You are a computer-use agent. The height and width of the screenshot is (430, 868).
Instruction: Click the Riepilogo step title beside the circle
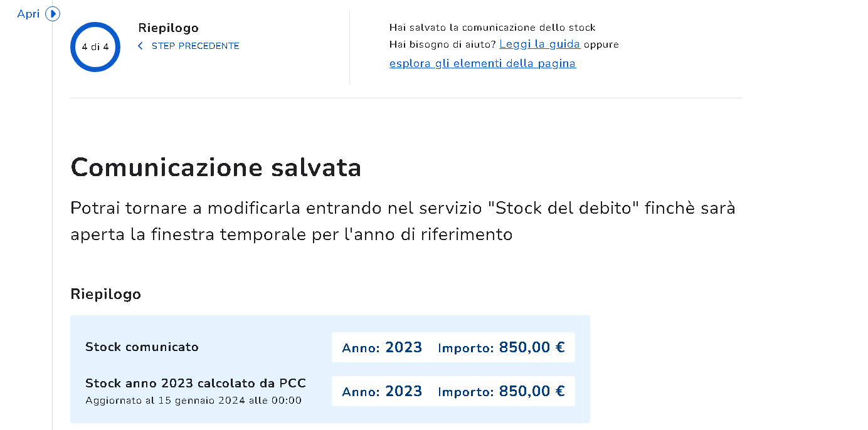pos(168,28)
